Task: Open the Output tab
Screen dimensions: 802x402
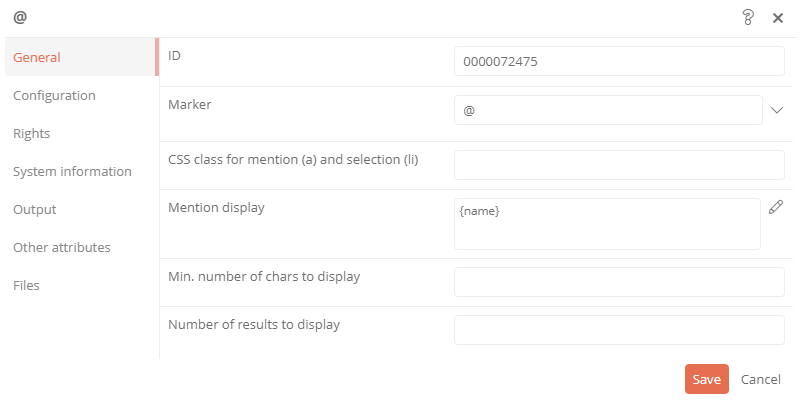Action: (x=35, y=210)
